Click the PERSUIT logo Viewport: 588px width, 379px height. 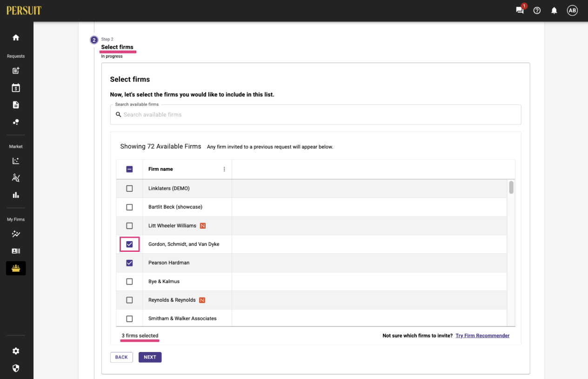tap(24, 10)
